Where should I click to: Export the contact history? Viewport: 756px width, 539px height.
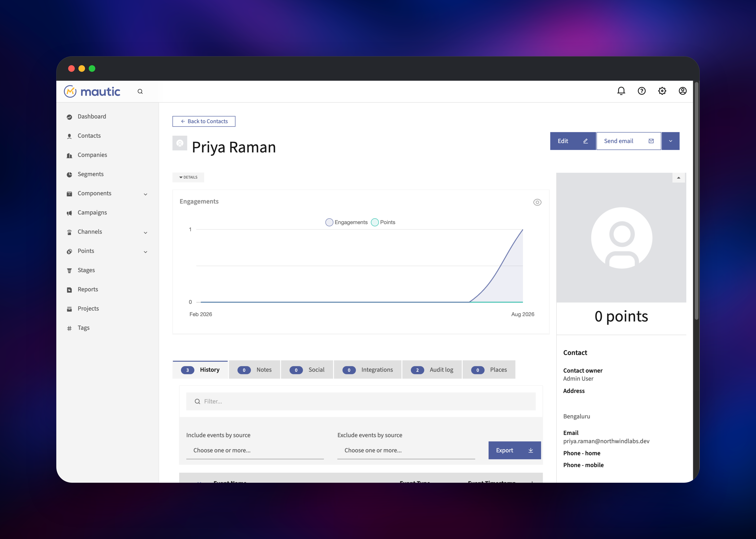515,450
